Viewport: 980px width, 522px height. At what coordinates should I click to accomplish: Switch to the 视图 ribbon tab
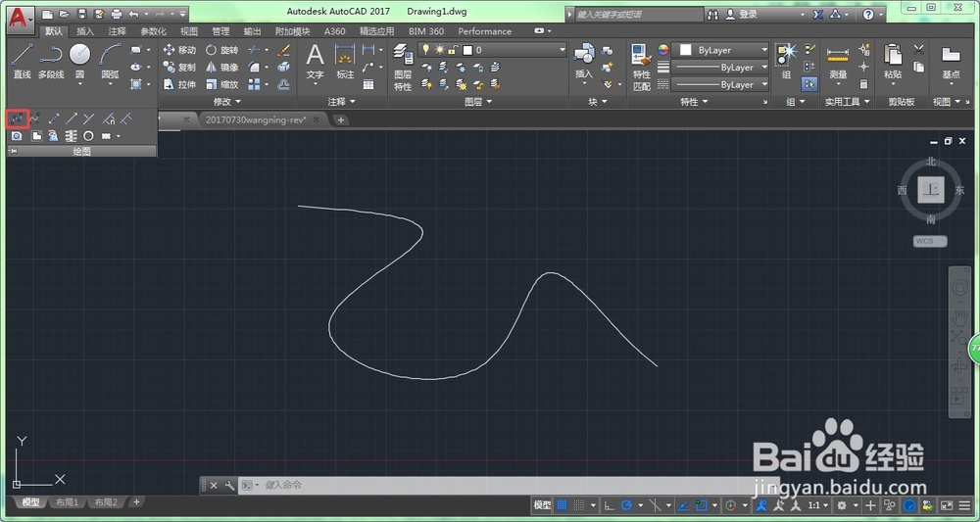click(x=189, y=31)
